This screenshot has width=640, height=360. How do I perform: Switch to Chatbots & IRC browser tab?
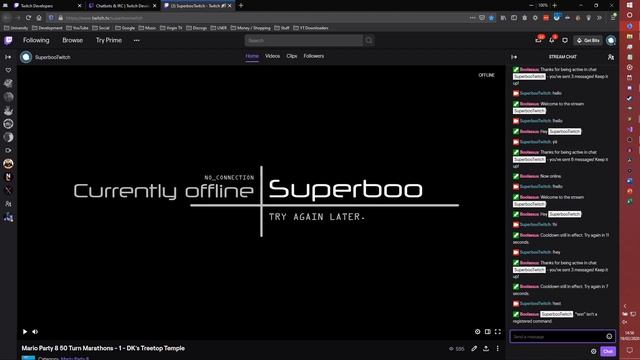[x=122, y=6]
